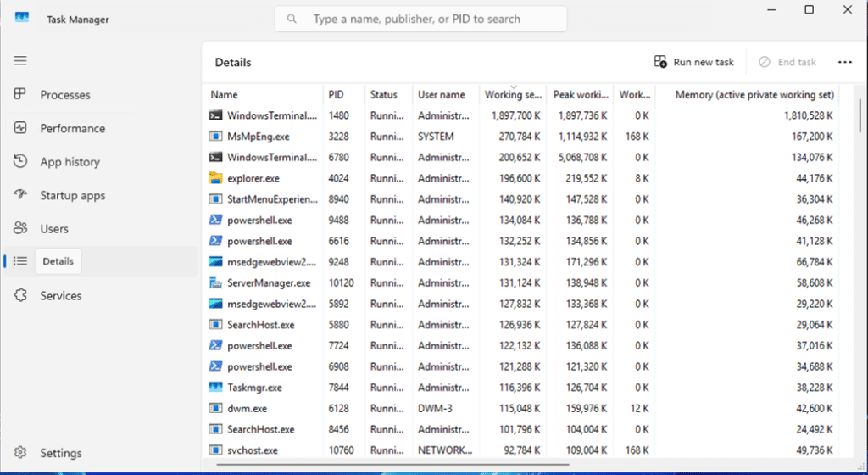
Task: Sort by the truncated Work... column header
Action: [634, 95]
